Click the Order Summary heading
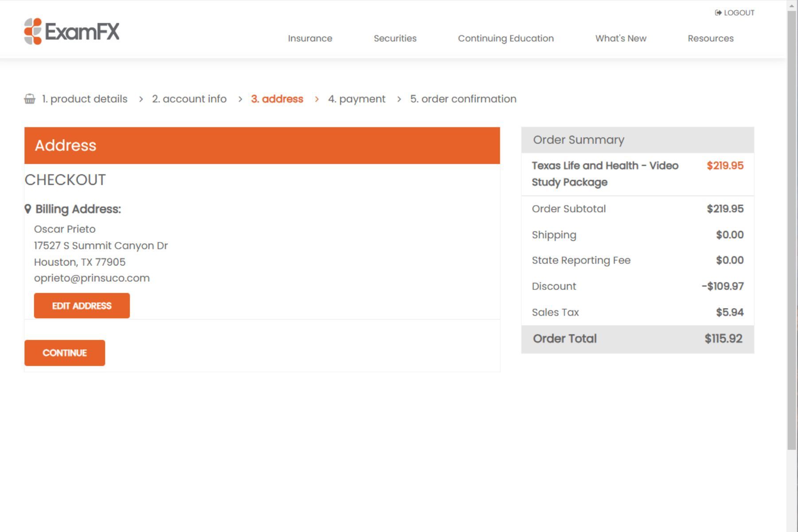798x532 pixels. click(579, 140)
